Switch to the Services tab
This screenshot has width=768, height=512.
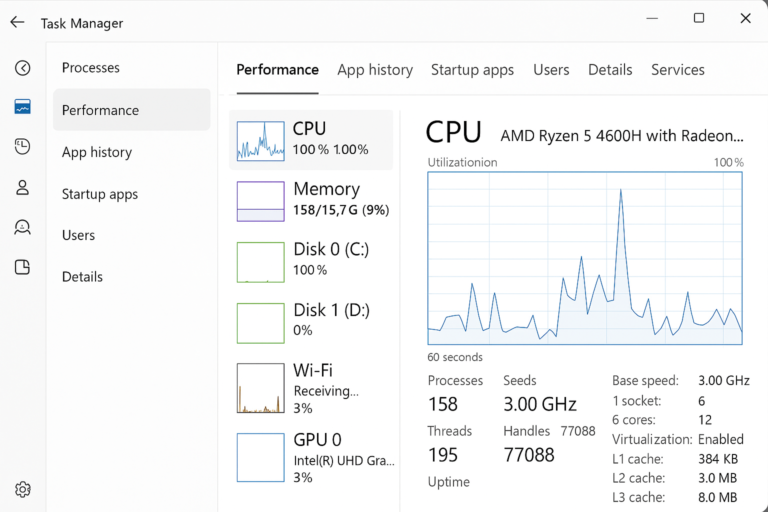click(677, 70)
